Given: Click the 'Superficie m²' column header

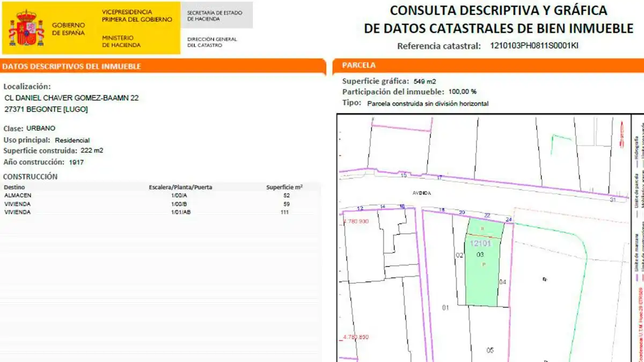Looking at the screenshot, I should click(284, 187).
